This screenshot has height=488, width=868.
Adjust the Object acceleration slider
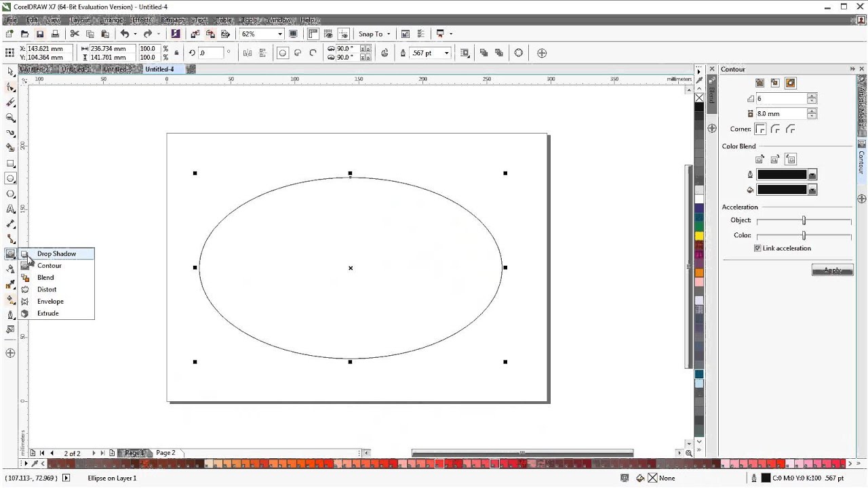[804, 220]
